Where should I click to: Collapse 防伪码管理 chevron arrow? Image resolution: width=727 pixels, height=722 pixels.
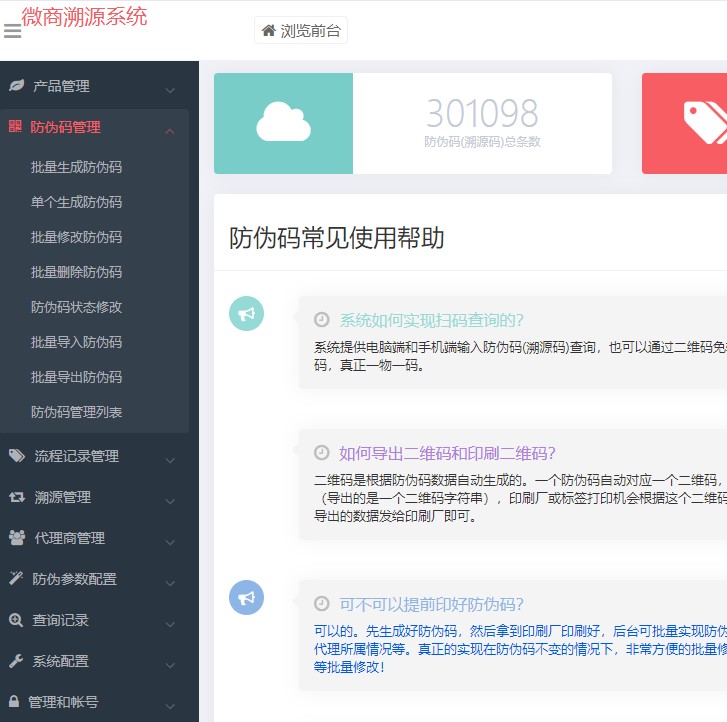(170, 132)
